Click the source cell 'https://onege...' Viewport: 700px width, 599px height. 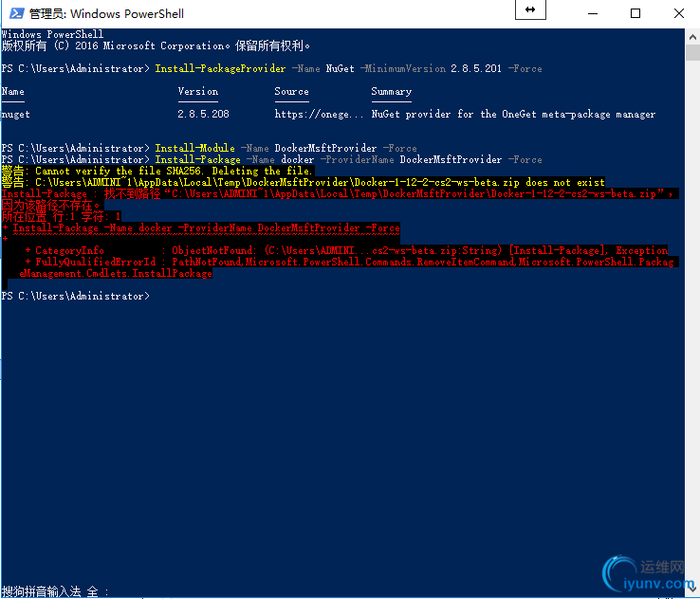point(319,114)
